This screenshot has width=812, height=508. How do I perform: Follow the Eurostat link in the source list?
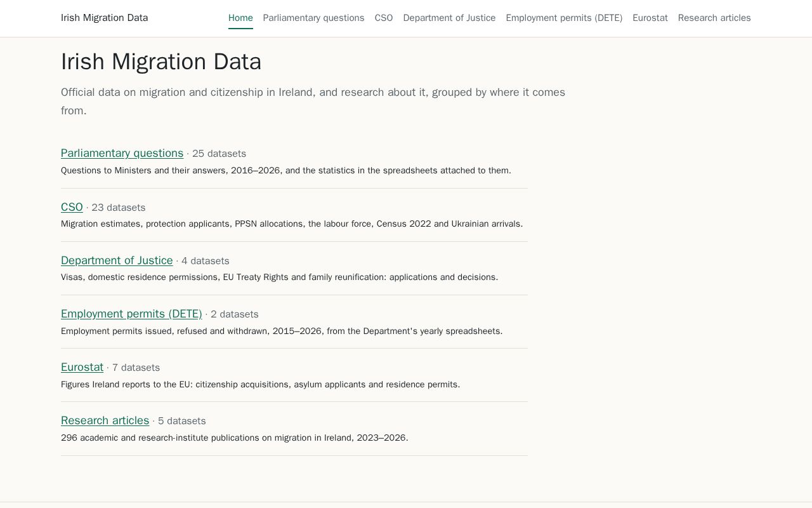coord(82,367)
